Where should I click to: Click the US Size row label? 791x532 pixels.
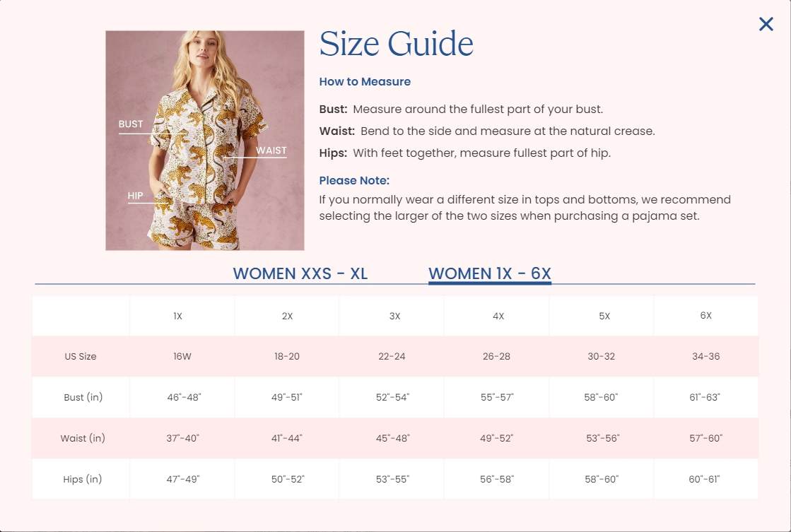coord(80,357)
